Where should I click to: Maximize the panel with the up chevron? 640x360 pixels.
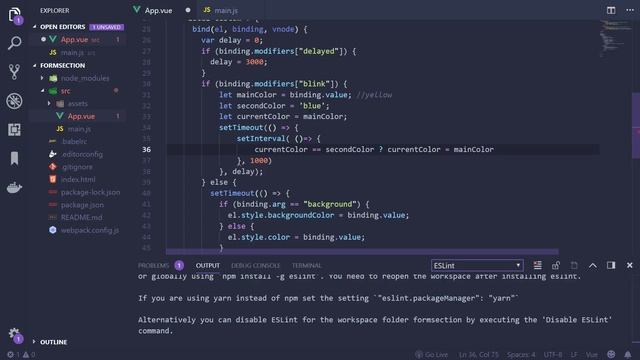[593, 265]
